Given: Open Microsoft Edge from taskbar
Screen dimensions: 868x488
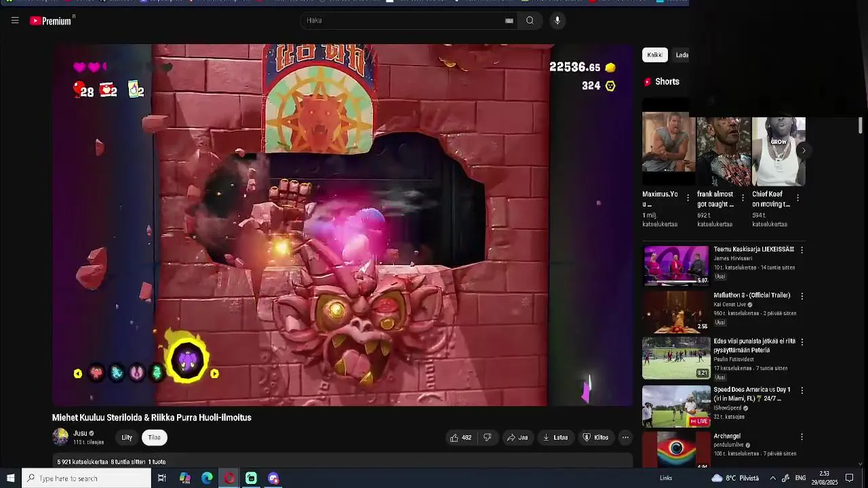Looking at the screenshot, I should [207, 478].
